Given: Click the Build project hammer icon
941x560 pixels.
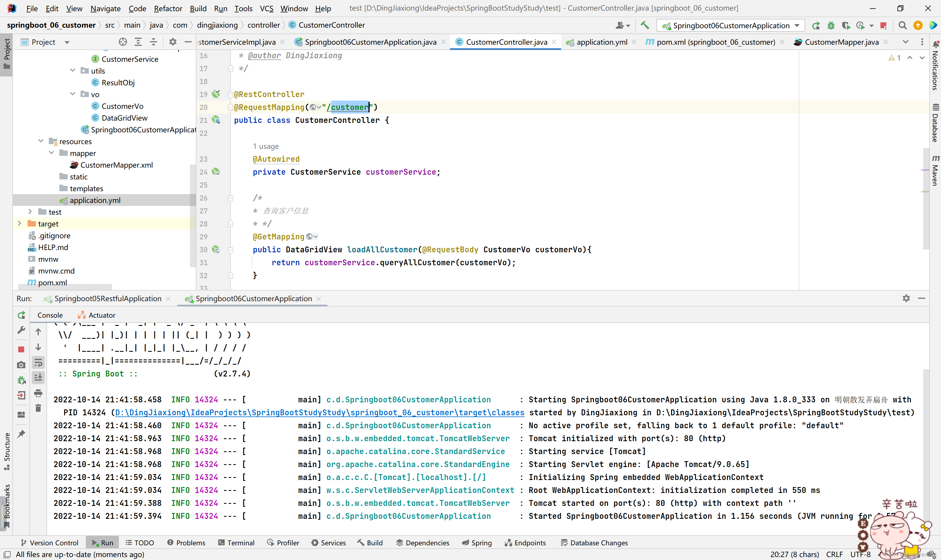Looking at the screenshot, I should 645,25.
